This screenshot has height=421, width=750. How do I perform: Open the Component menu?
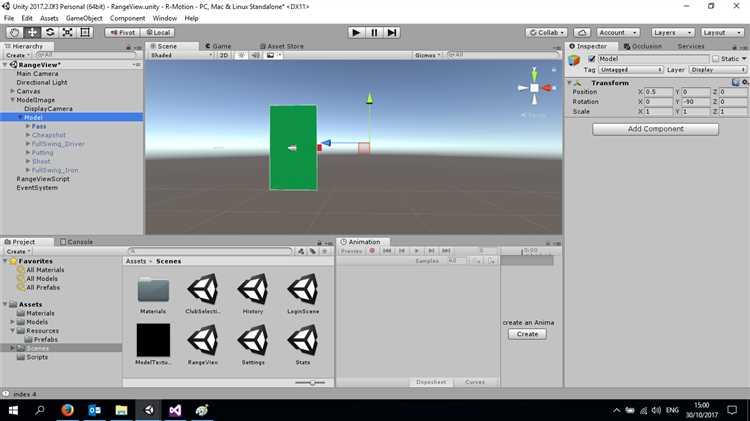pos(127,18)
